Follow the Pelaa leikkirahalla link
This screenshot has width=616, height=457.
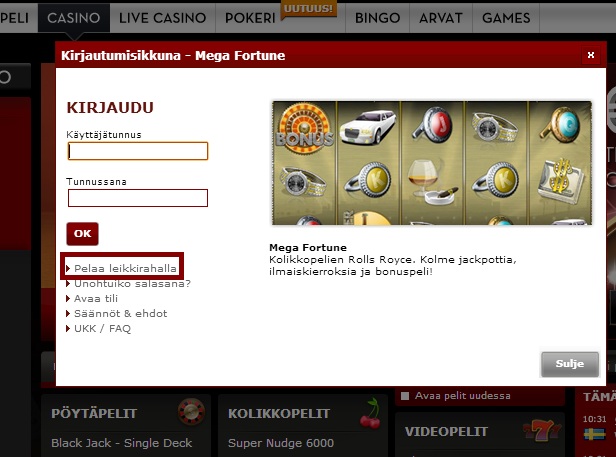point(125,268)
